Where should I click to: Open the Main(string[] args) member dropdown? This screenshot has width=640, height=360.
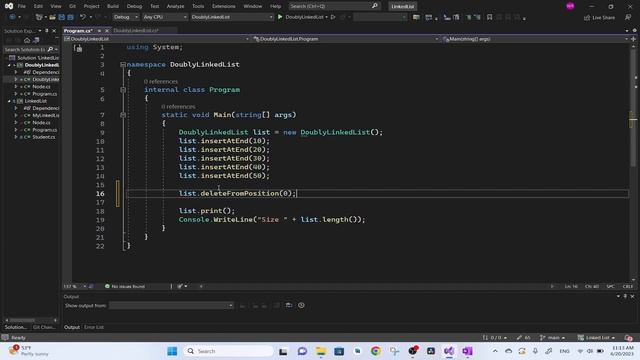pos(535,39)
